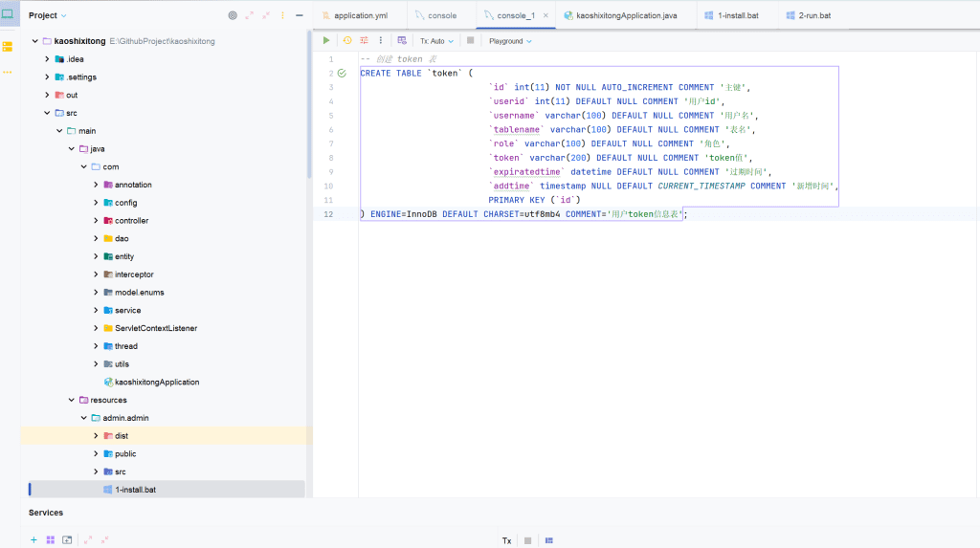The height and width of the screenshot is (548, 980).
Task: Click the in-editor results table icon
Action: coord(402,40)
